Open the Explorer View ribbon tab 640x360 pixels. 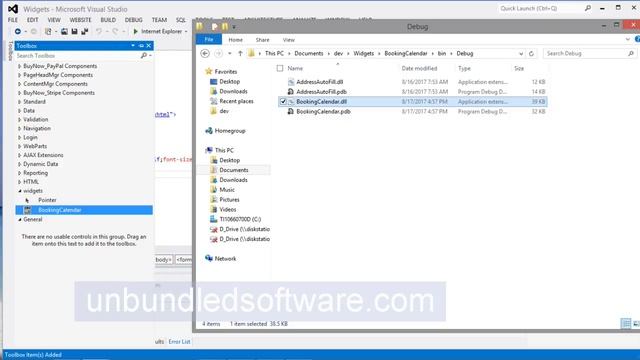coord(289,40)
